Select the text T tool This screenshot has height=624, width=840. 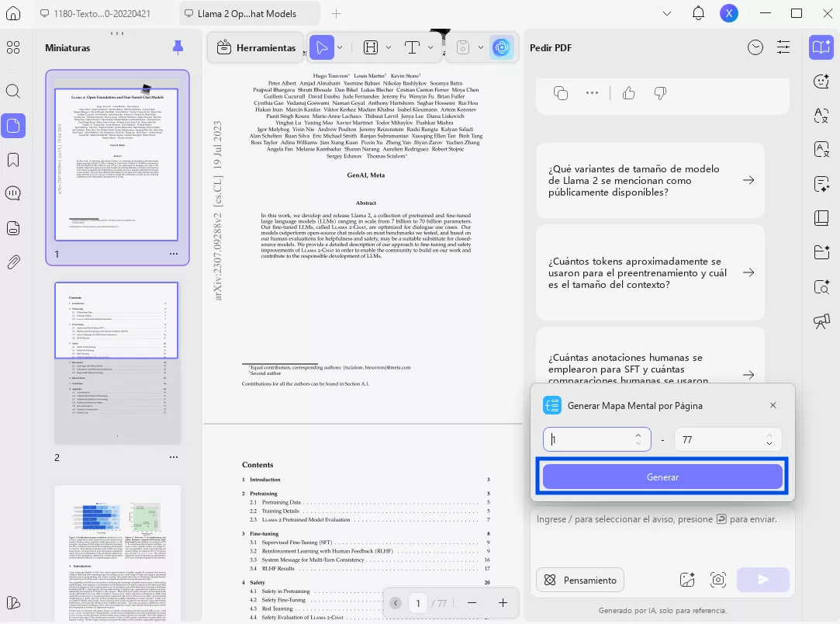point(412,47)
